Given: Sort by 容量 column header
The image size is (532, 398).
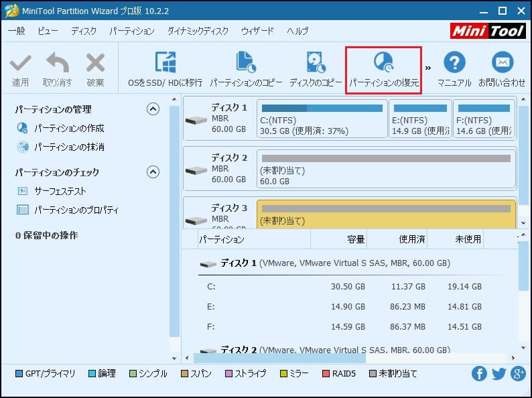Looking at the screenshot, I should pos(338,240).
